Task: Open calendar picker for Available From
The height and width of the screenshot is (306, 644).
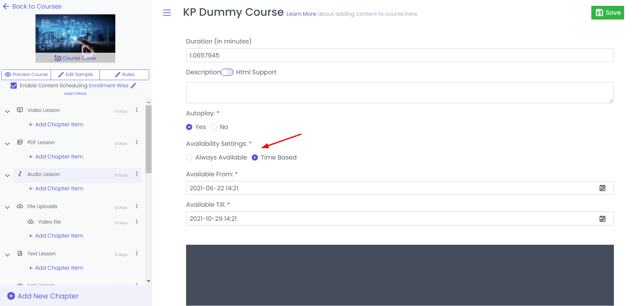Action: (602, 188)
